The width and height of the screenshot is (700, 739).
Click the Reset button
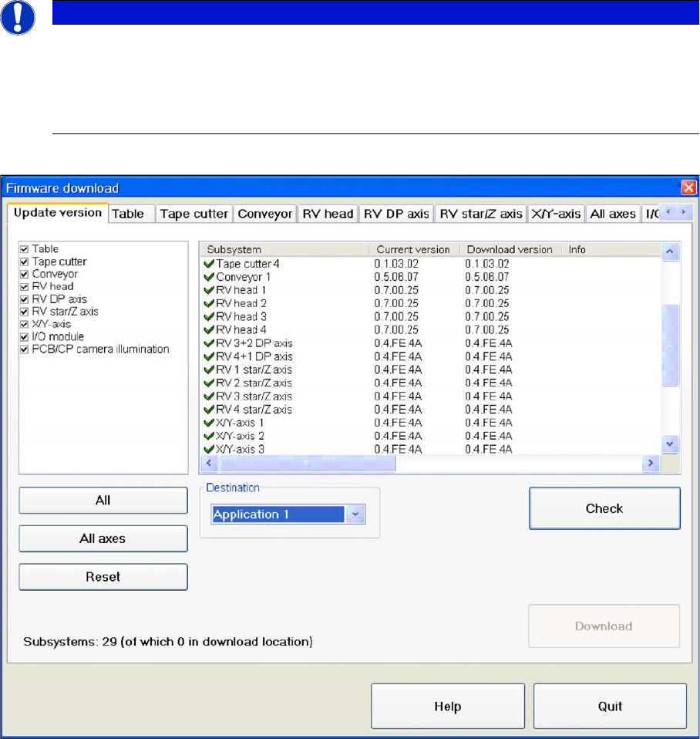(103, 577)
